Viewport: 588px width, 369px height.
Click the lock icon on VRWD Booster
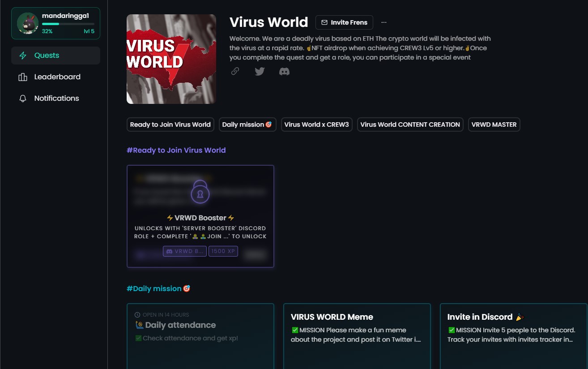pos(200,192)
